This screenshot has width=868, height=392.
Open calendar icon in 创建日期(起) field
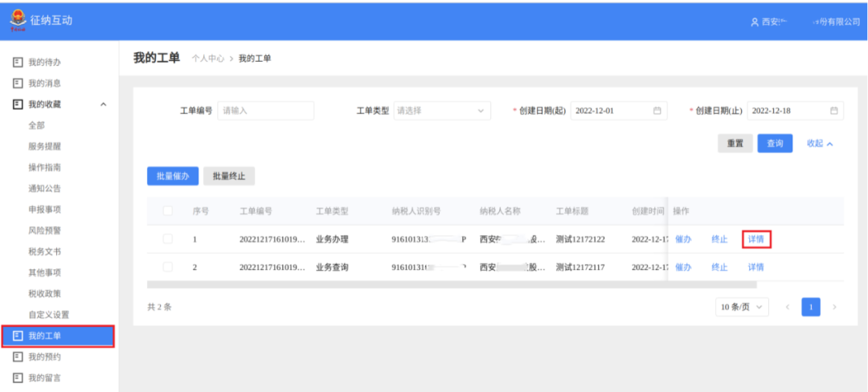[657, 111]
